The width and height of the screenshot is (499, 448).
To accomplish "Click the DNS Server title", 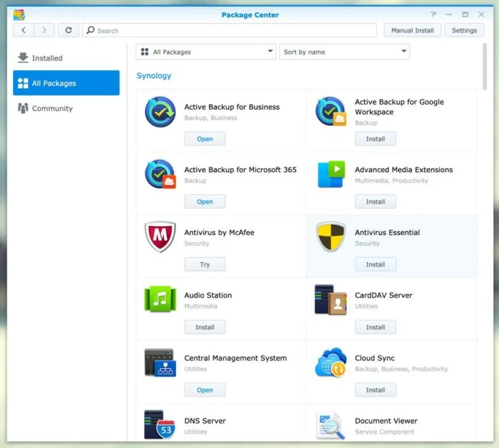I will coord(205,421).
